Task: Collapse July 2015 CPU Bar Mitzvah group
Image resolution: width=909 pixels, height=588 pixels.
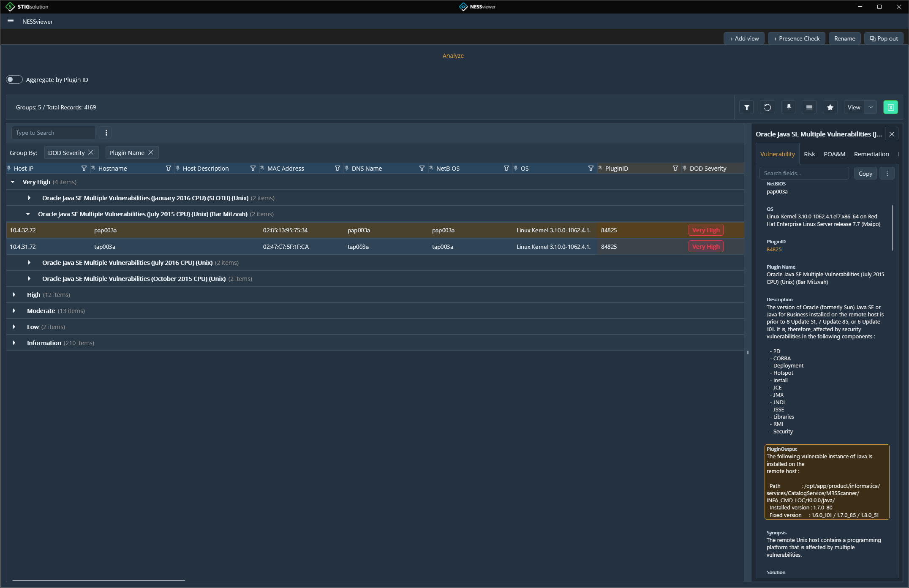Action: 28,214
